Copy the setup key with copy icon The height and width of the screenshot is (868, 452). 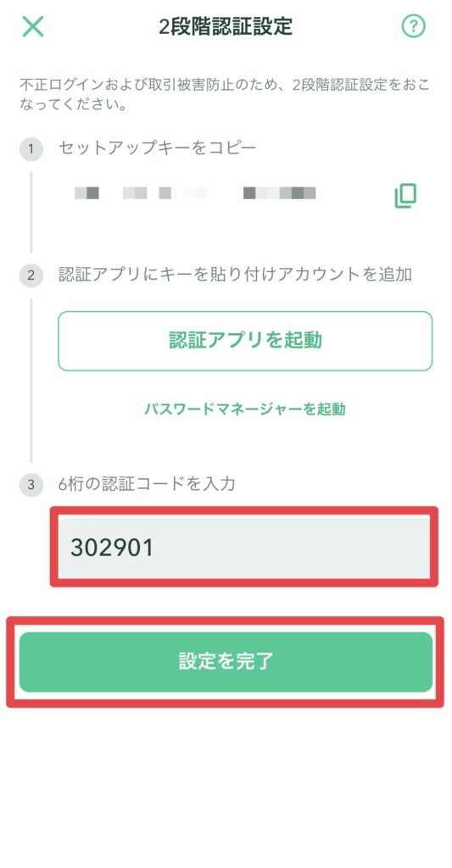(405, 196)
